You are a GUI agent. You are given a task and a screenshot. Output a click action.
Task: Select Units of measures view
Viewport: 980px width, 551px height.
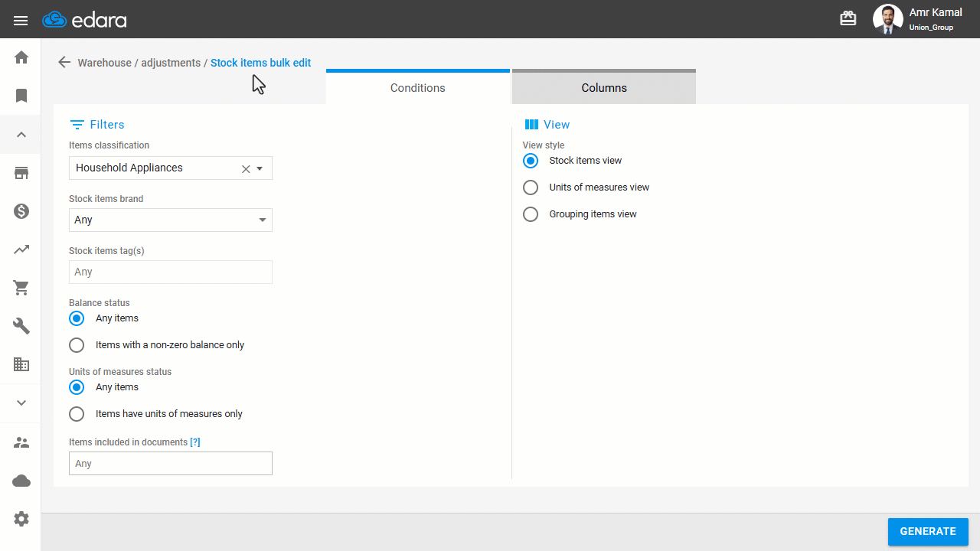point(531,187)
